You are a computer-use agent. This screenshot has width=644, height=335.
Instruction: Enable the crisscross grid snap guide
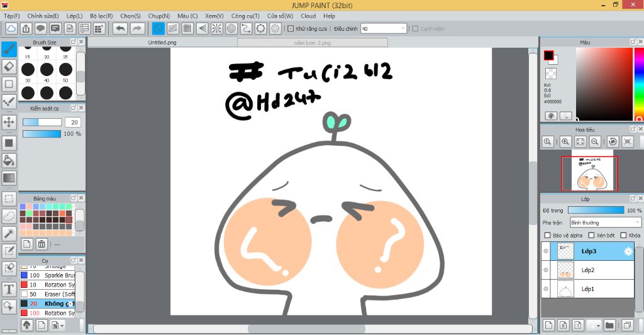point(187,28)
